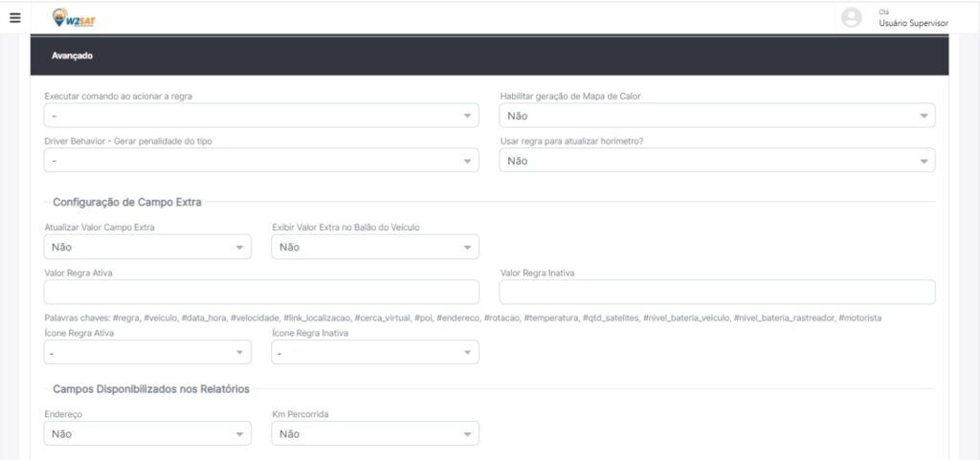The width and height of the screenshot is (980, 460).
Task: Select the Avançado section header
Action: 72,56
